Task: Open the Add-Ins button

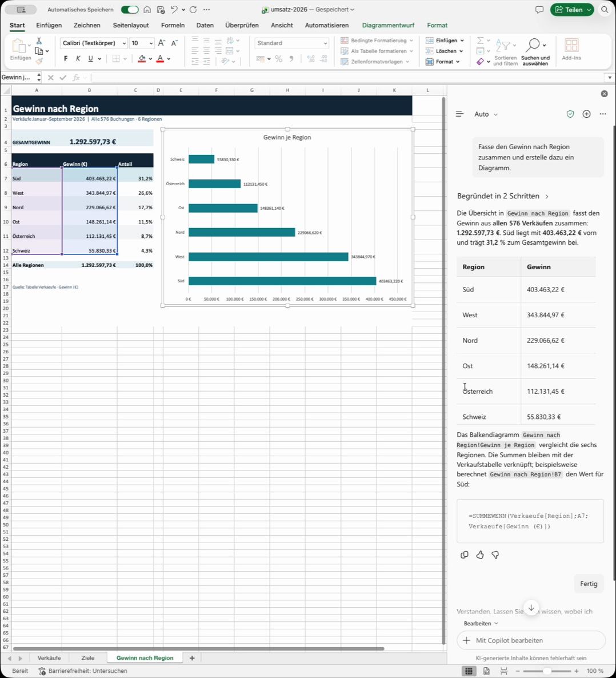Action: [571, 49]
